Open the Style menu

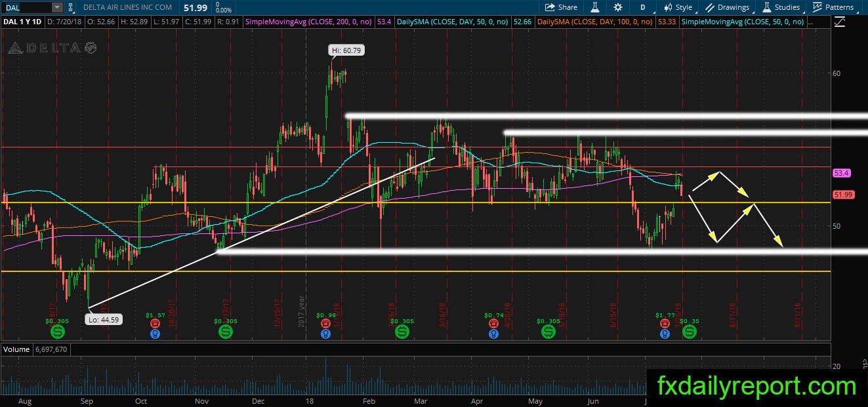678,7
